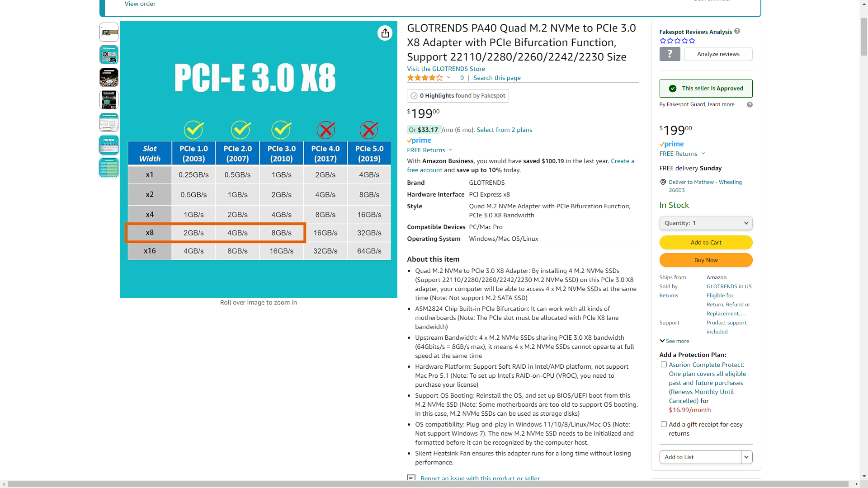Click View order link
The image size is (868, 488).
(140, 4)
